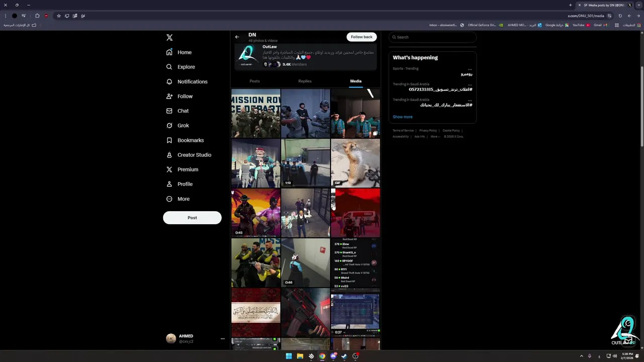Open Premium in the sidebar
644x362 pixels.
tap(182, 169)
